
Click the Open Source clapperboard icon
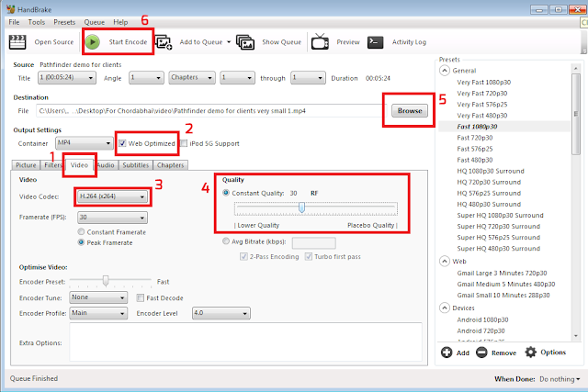17,42
